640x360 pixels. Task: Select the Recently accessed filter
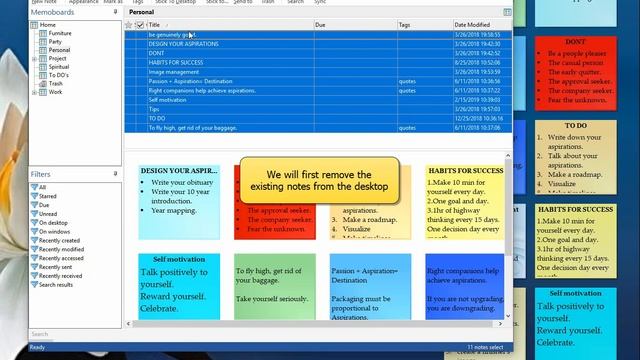coord(61,258)
